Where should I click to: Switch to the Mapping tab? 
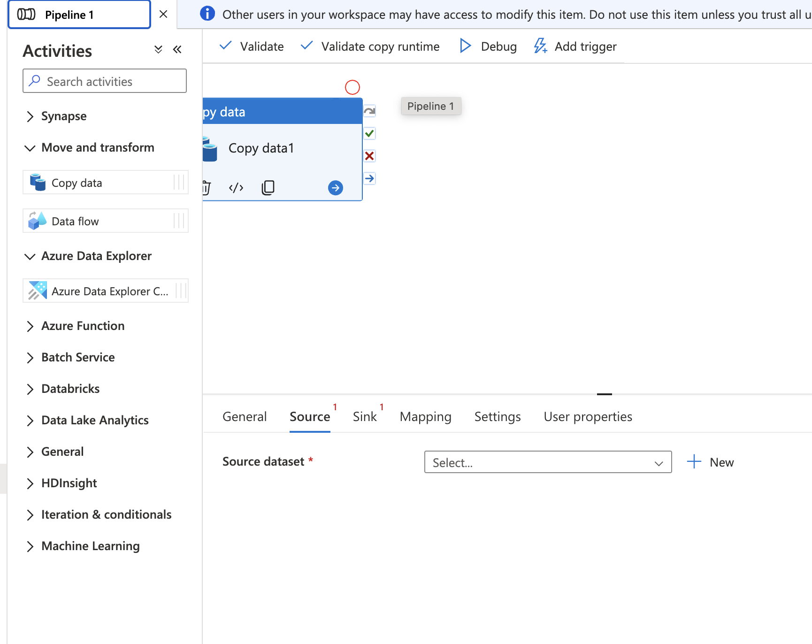coord(426,417)
